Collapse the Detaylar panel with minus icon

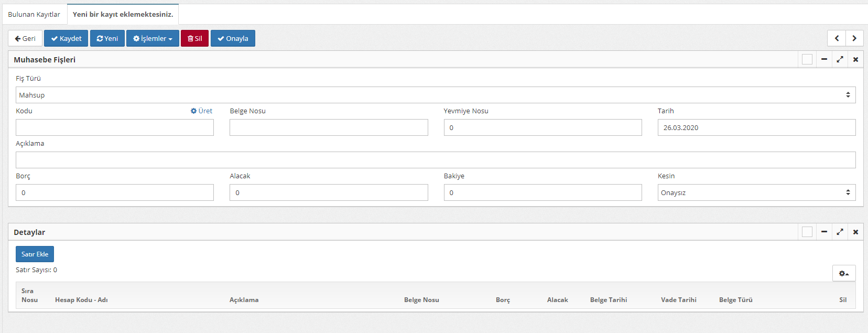[824, 232]
